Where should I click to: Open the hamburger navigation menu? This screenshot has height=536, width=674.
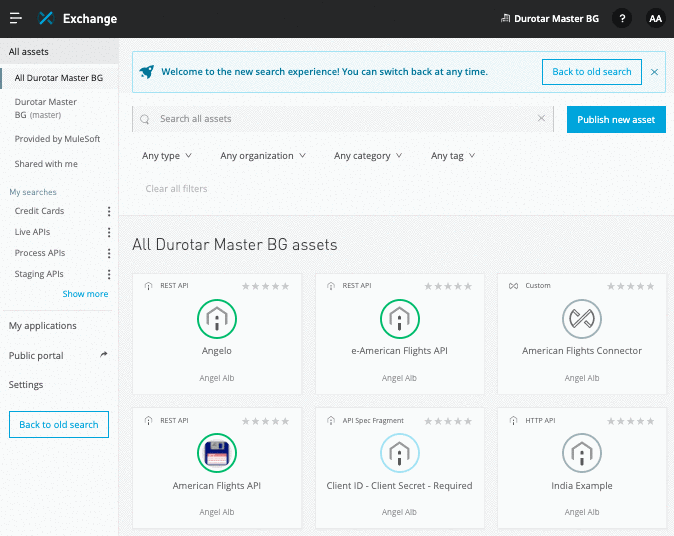point(16,18)
